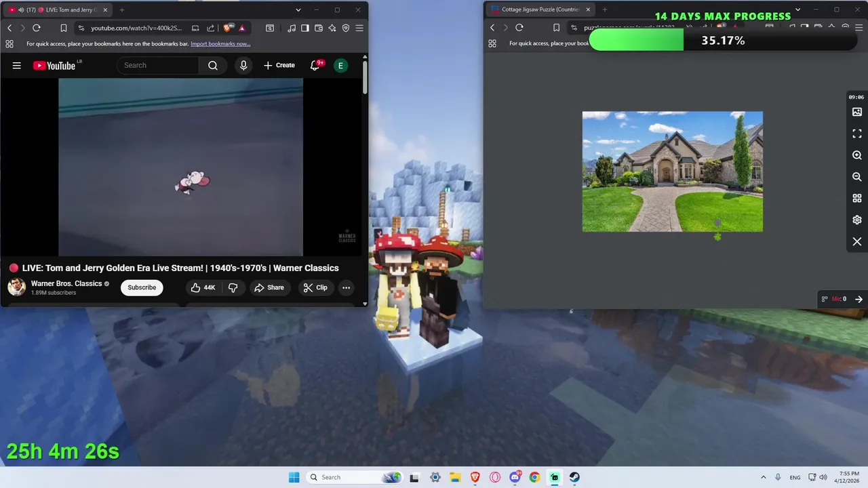Close the puzzle sidebar with X
Viewport: 868px width, 488px height.
[x=857, y=242]
